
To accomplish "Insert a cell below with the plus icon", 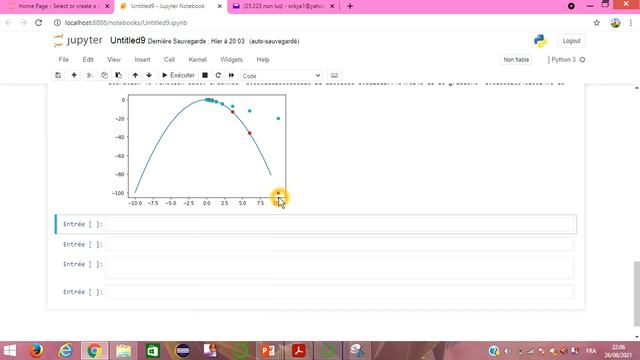I will click(74, 76).
